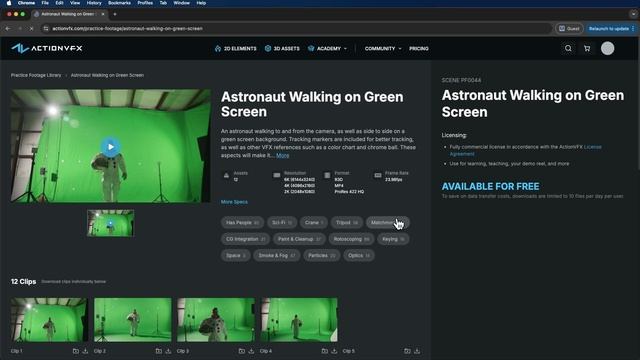Select the Particles tag
Image resolution: width=640 pixels, height=360 pixels.
322,256
